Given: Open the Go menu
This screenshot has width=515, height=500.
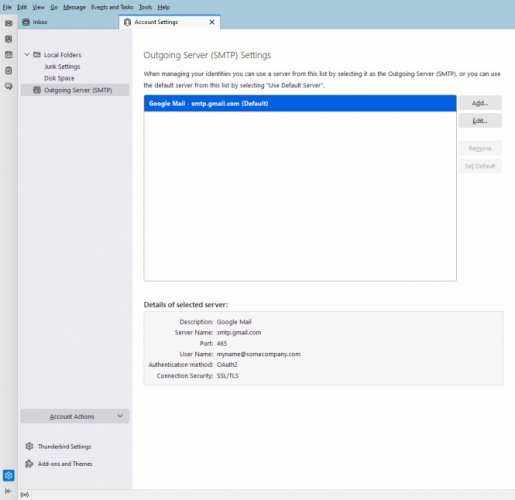Looking at the screenshot, I should pyautogui.click(x=54, y=7).
